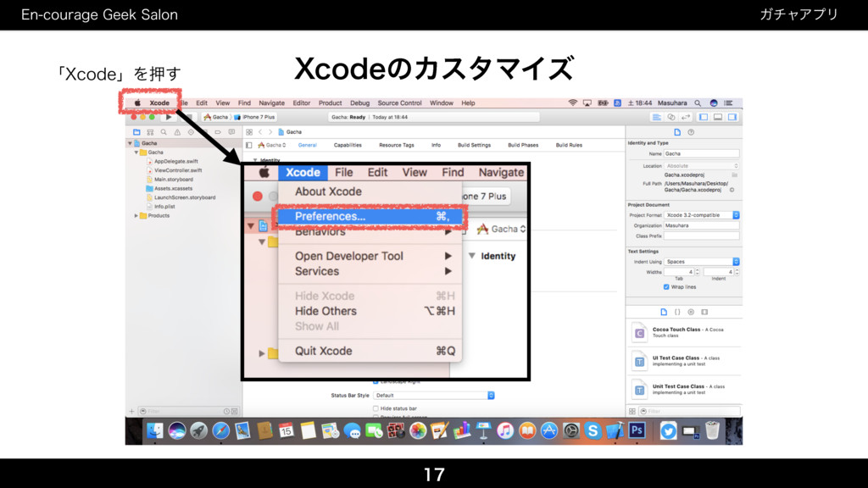
Task: Open the Open Developer Tool submenu
Action: click(370, 256)
